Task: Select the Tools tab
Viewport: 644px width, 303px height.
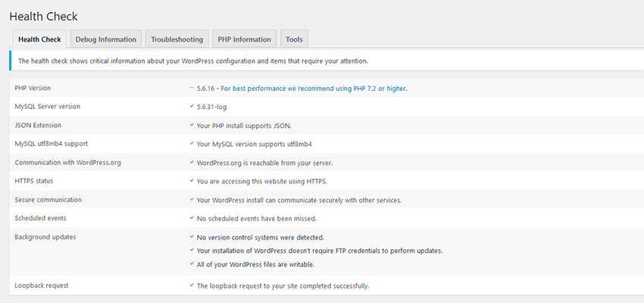Action: point(294,39)
